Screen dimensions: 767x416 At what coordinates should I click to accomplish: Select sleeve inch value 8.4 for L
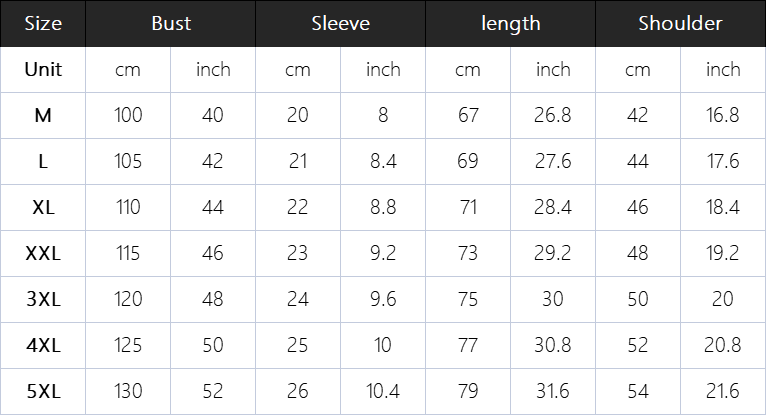click(x=383, y=161)
